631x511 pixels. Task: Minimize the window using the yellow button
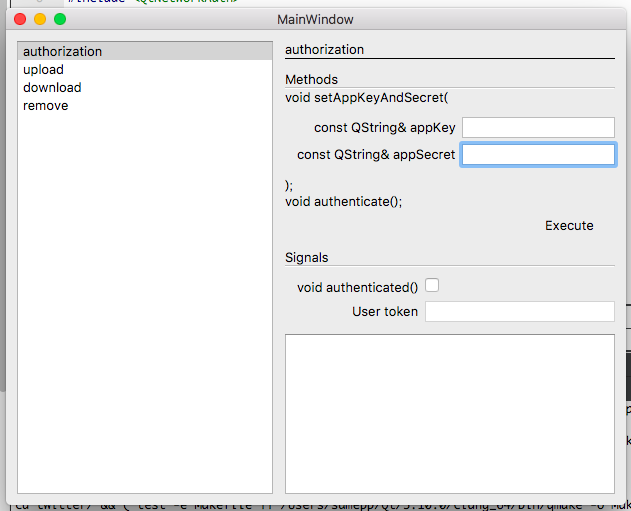tap(40, 19)
